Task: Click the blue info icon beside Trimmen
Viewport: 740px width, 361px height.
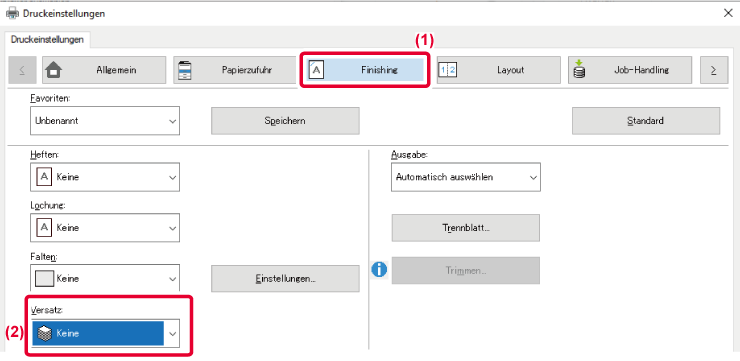Action: click(x=379, y=270)
